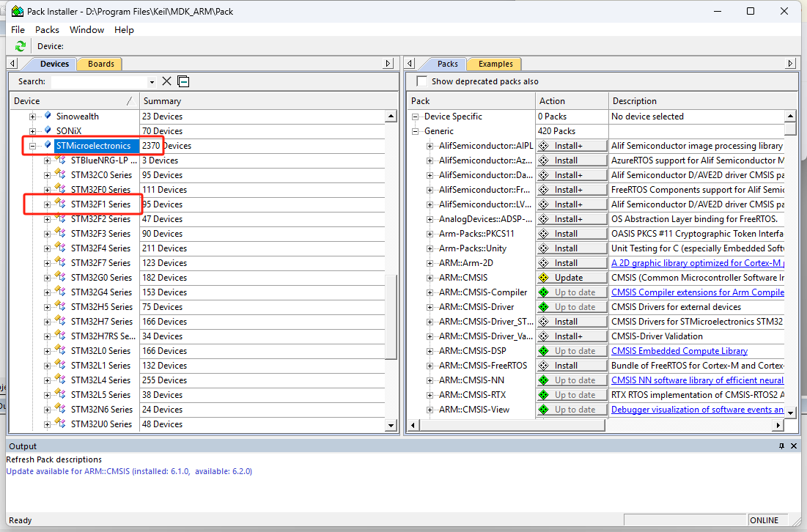Viewport: 807px width, 532px height.
Task: Click the STM32H7 Series chip icon
Action: click(x=61, y=321)
